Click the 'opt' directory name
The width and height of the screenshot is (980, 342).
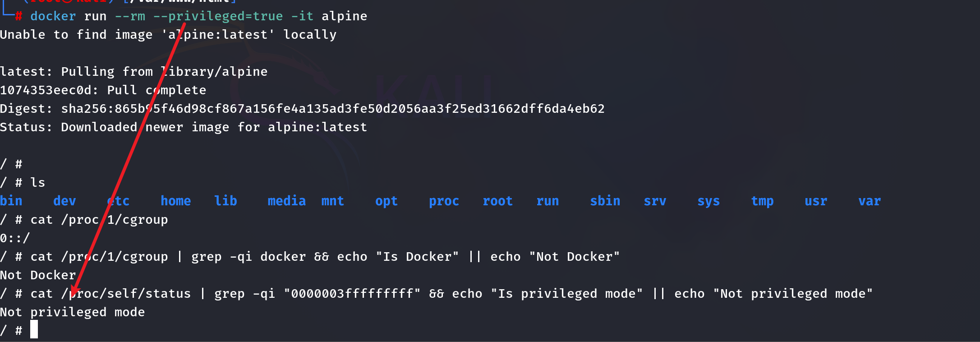[386, 201]
